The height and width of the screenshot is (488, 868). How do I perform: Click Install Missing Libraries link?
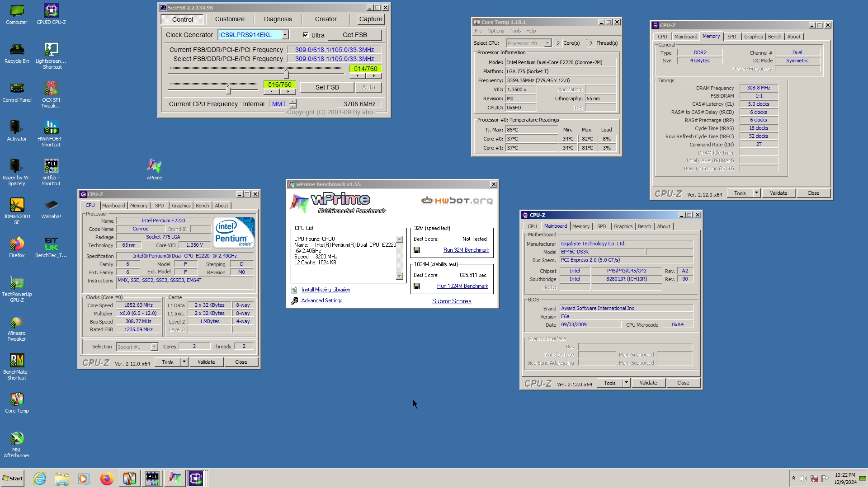pos(325,290)
